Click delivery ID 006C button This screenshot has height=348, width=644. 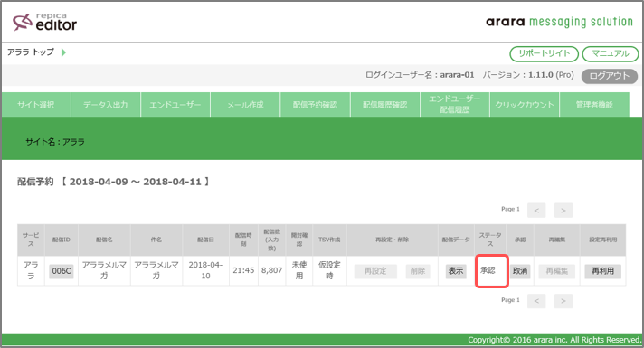point(62,271)
